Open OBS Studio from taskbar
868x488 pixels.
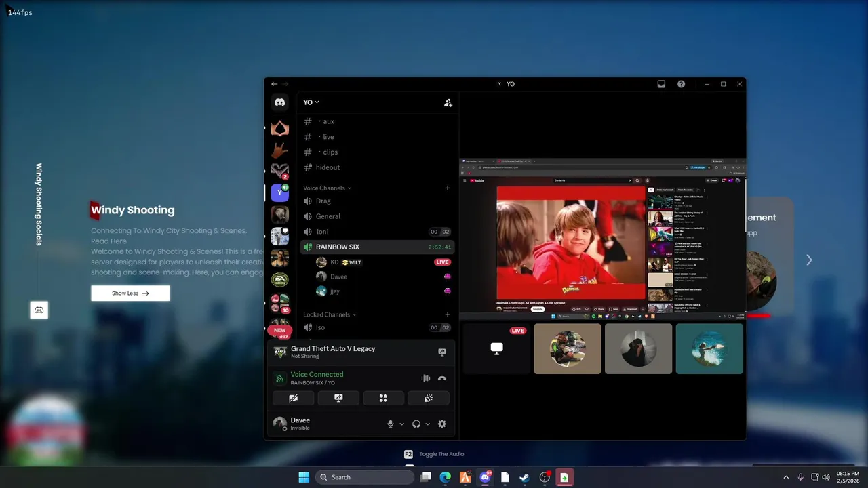pyautogui.click(x=545, y=477)
